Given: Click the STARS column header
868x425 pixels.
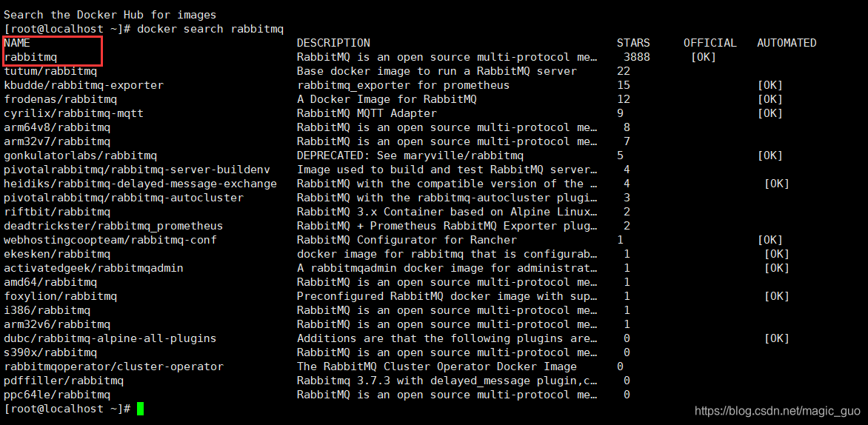Looking at the screenshot, I should click(x=633, y=43).
